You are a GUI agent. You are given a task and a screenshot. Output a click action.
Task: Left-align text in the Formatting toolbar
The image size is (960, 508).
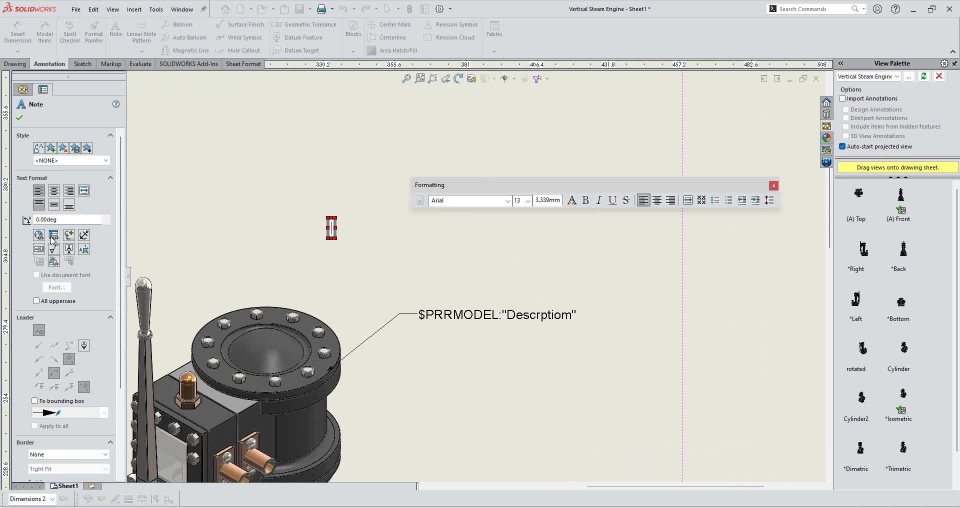(643, 200)
